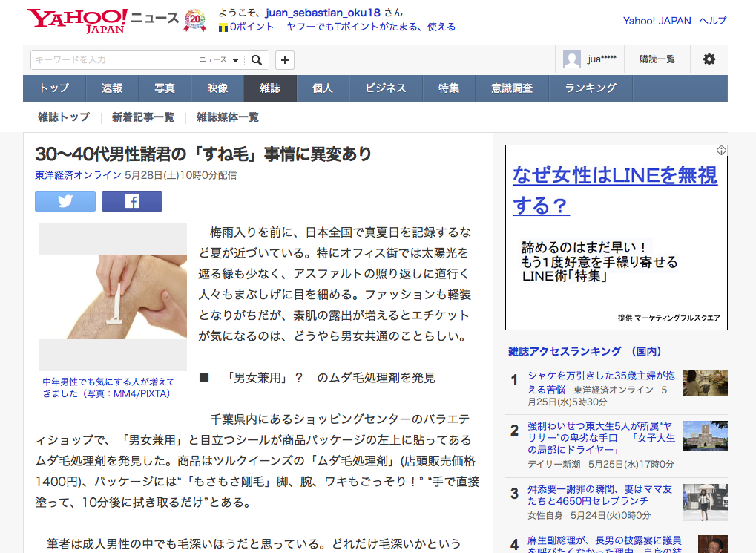Click the thumbnail of the second-ranked article
Screen dimensions: 756x553
pyautogui.click(x=705, y=436)
